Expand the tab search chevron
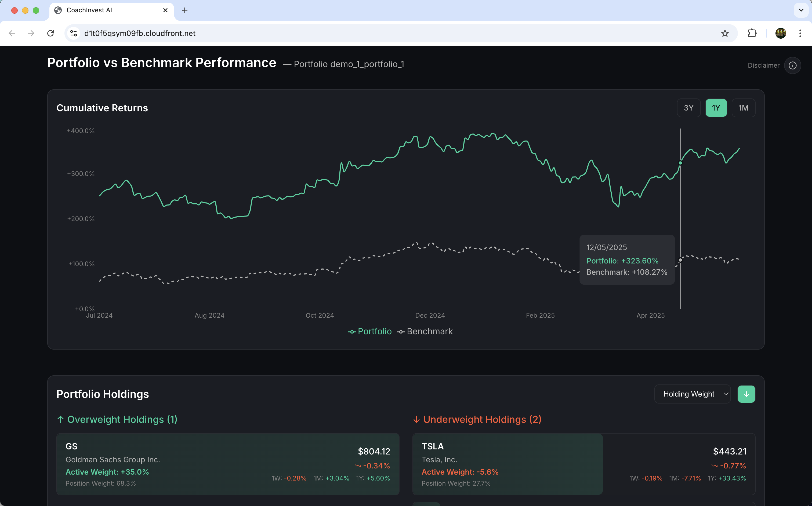The width and height of the screenshot is (812, 506). (801, 10)
